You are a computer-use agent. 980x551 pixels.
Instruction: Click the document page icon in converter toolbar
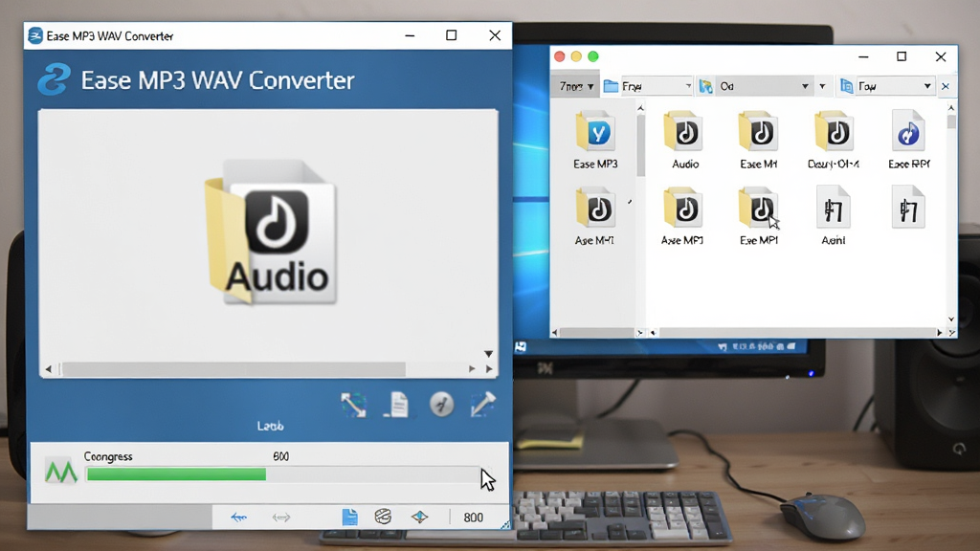[x=397, y=405]
